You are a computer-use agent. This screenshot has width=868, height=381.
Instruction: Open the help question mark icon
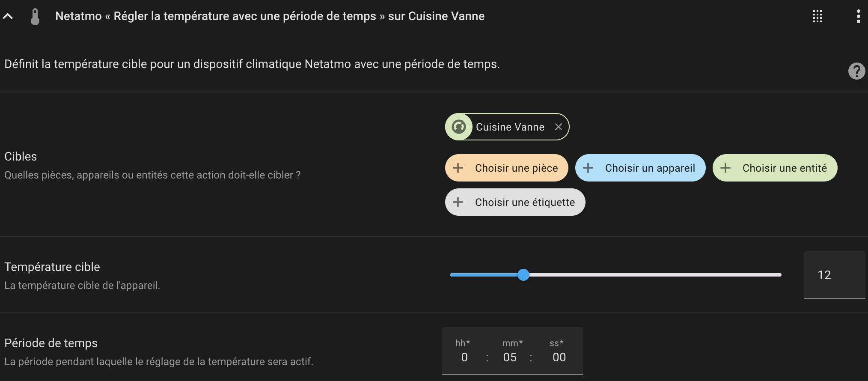857,71
